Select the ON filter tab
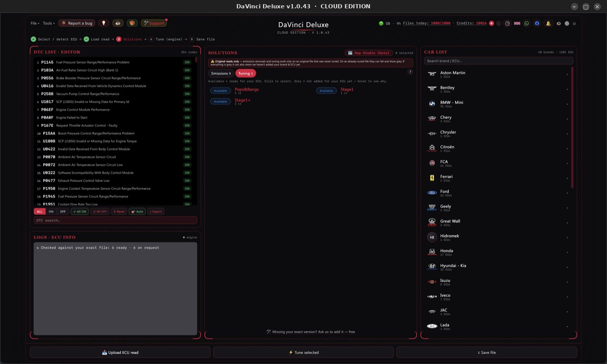Screen dimensions: 607x364 (51, 212)
